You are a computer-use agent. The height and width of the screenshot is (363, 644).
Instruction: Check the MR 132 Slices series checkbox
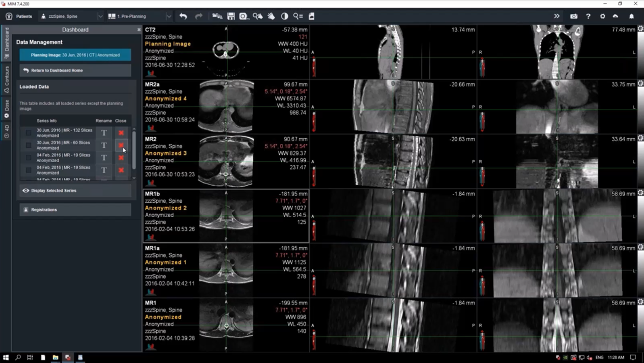29,133
